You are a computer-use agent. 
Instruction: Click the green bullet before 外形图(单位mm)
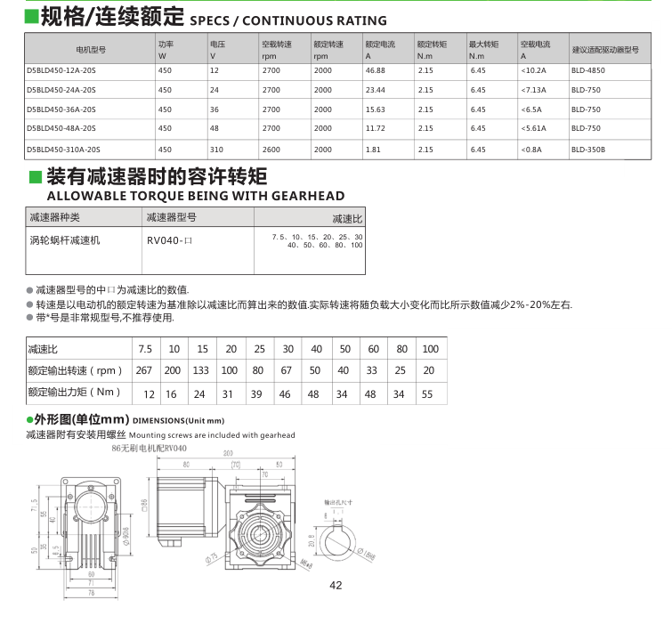point(29,419)
